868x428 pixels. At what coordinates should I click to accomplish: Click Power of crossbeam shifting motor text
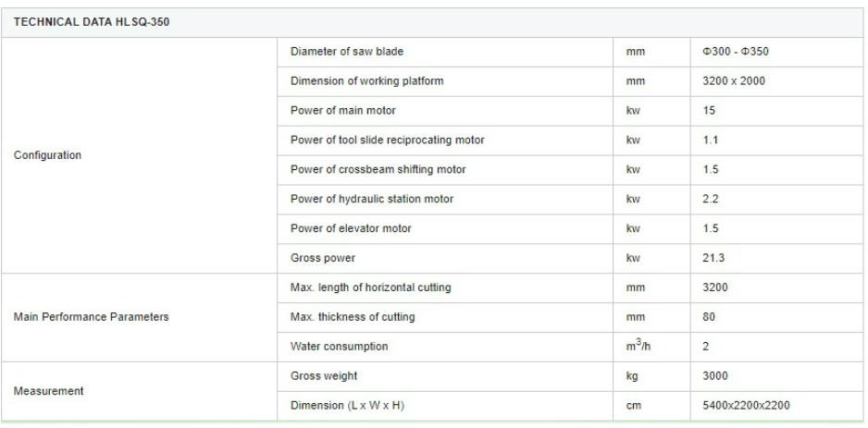[x=378, y=170]
